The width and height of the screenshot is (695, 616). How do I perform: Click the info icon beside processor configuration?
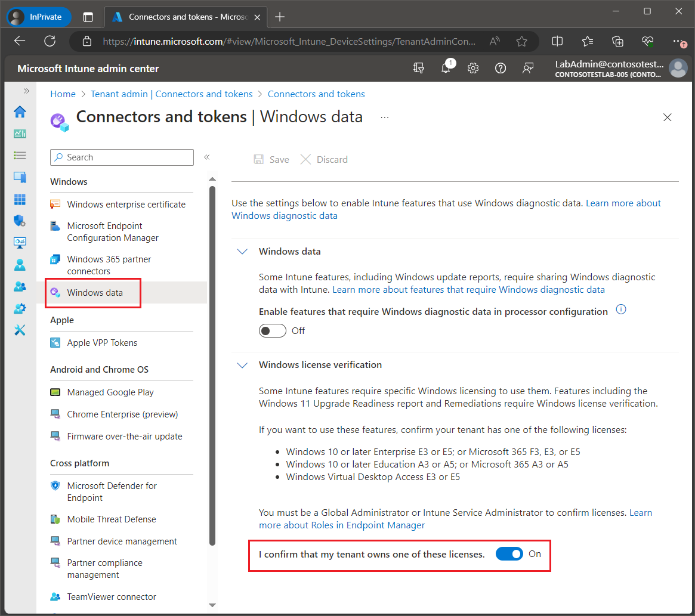pyautogui.click(x=621, y=309)
